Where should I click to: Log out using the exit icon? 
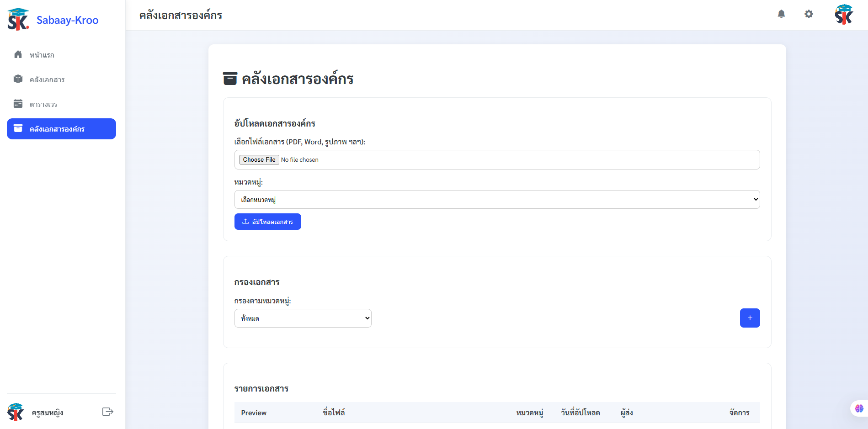click(x=107, y=412)
